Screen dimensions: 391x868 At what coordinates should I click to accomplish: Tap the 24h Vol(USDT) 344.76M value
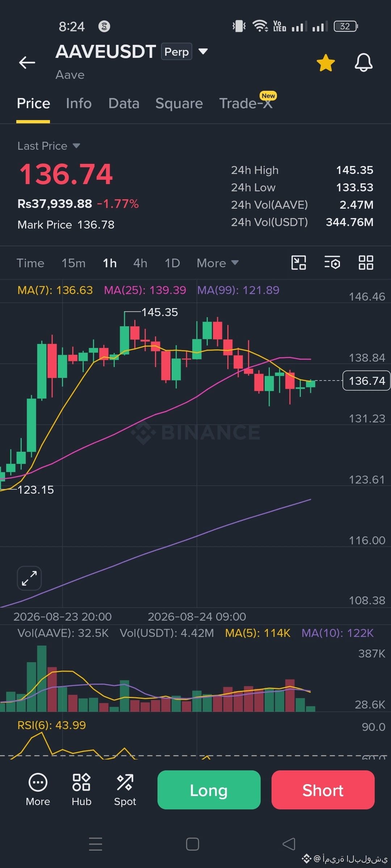pyautogui.click(x=350, y=222)
